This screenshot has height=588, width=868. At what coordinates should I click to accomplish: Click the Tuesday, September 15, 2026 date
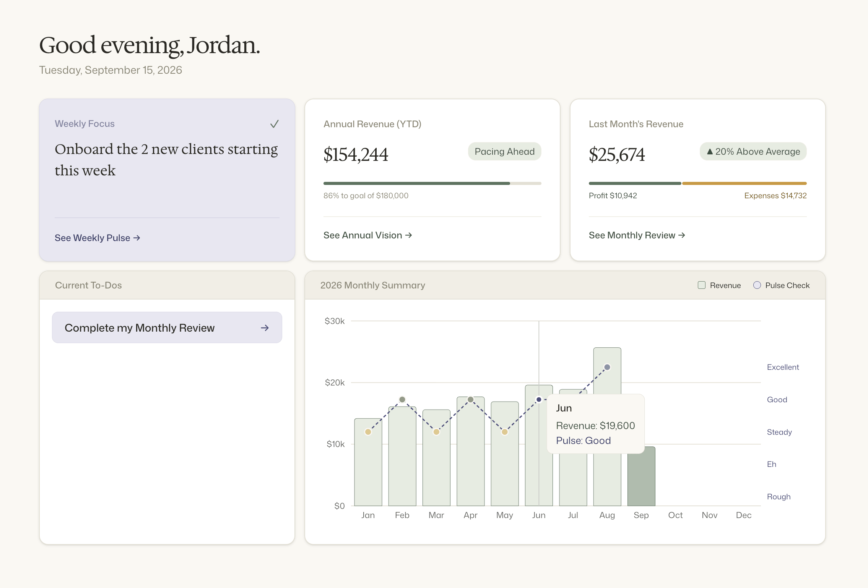point(111,70)
